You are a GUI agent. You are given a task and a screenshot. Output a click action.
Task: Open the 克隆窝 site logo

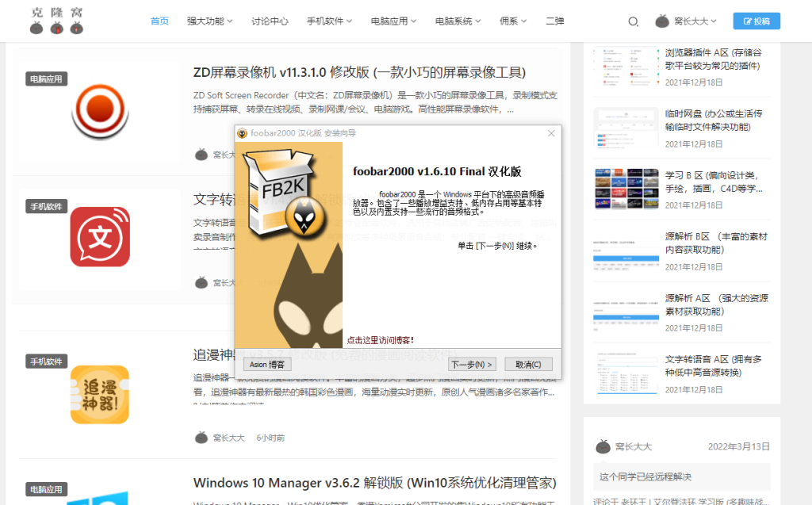click(x=57, y=21)
